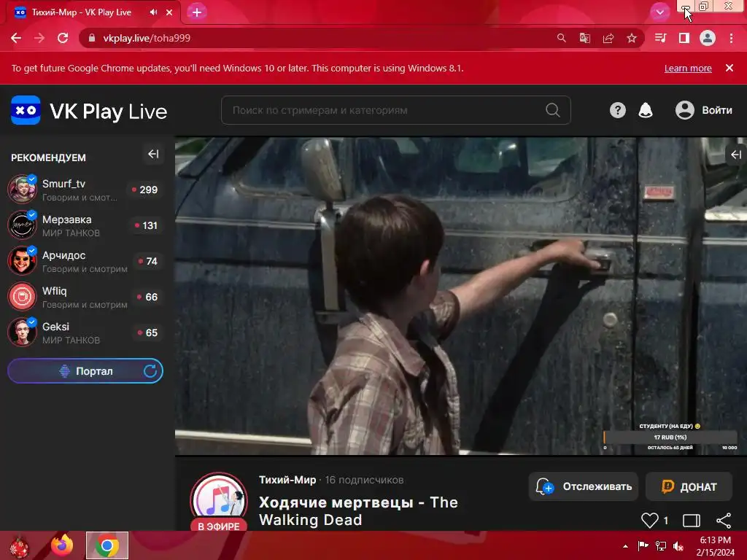Open the Арчидос channel avatar

coord(23,260)
